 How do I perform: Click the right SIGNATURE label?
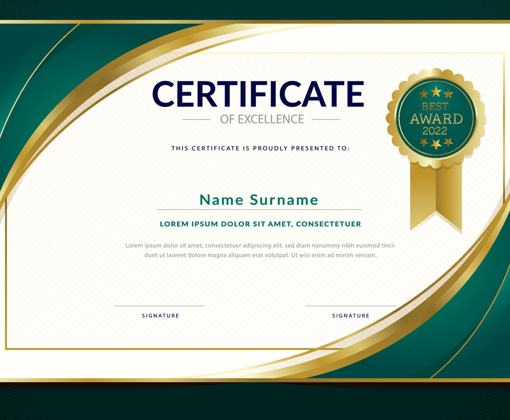[x=351, y=315]
